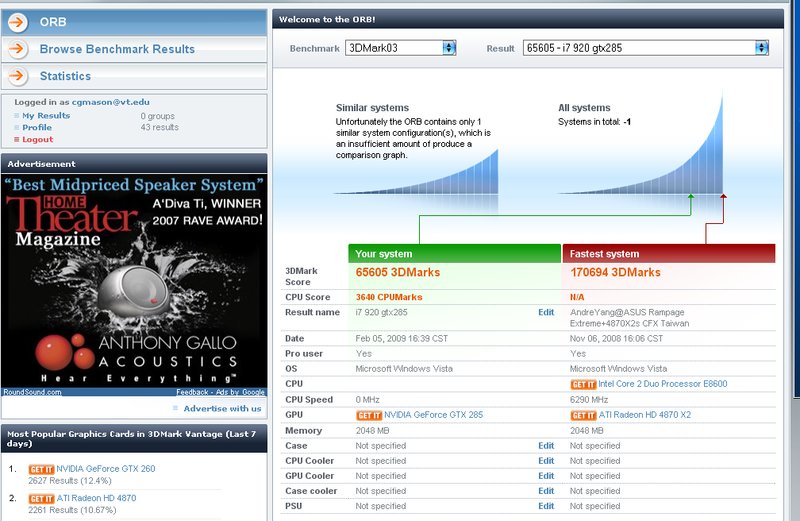Click the arrow icon beside Statistics
Screen dimensions: 800x521
18,76
